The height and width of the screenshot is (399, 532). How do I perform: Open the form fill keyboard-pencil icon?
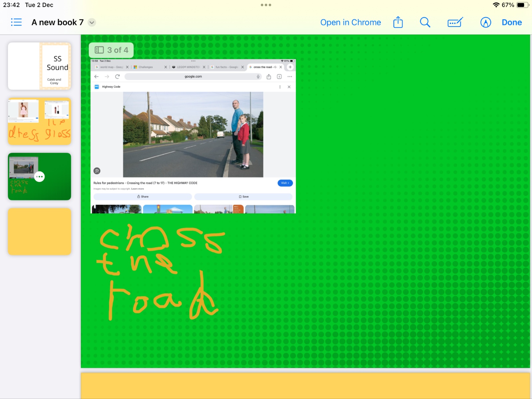(455, 22)
